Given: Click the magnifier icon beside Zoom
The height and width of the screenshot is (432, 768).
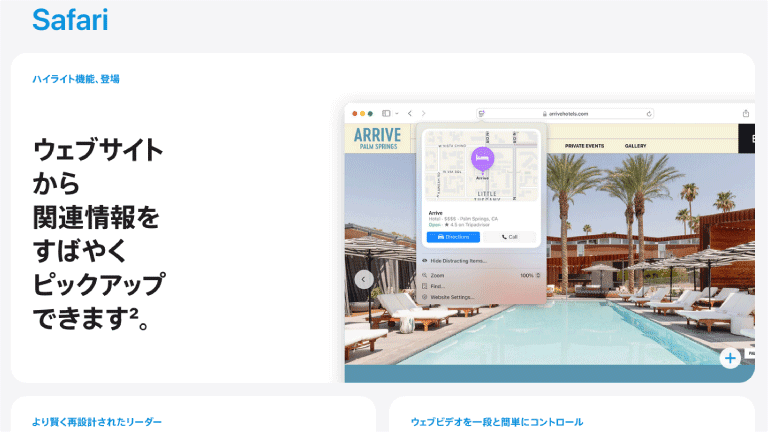Looking at the screenshot, I should pyautogui.click(x=425, y=276).
